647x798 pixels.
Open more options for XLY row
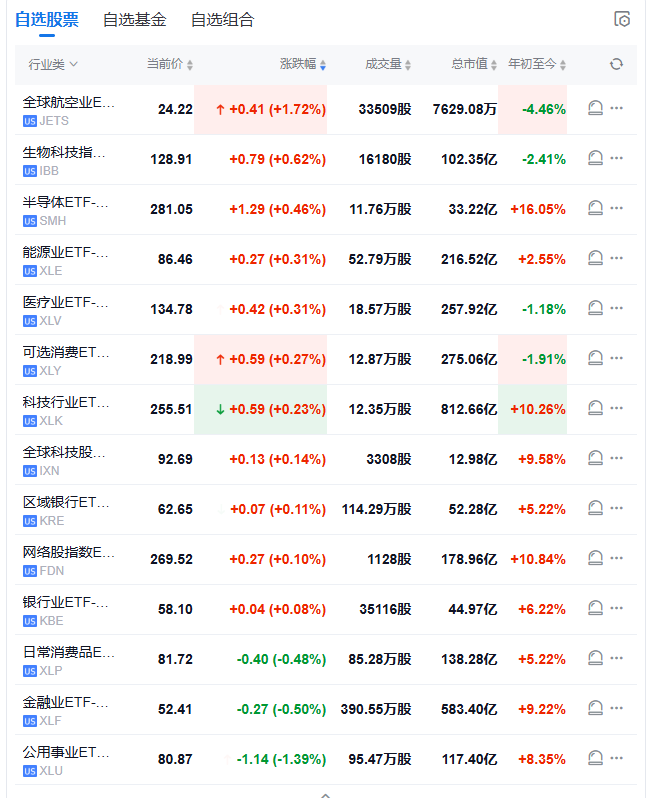click(x=616, y=358)
